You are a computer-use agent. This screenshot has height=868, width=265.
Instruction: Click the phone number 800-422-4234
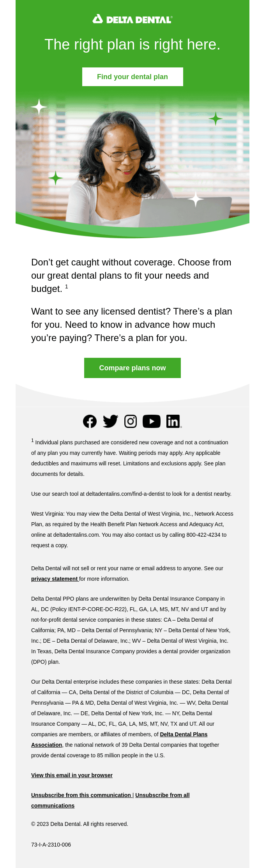tap(203, 535)
